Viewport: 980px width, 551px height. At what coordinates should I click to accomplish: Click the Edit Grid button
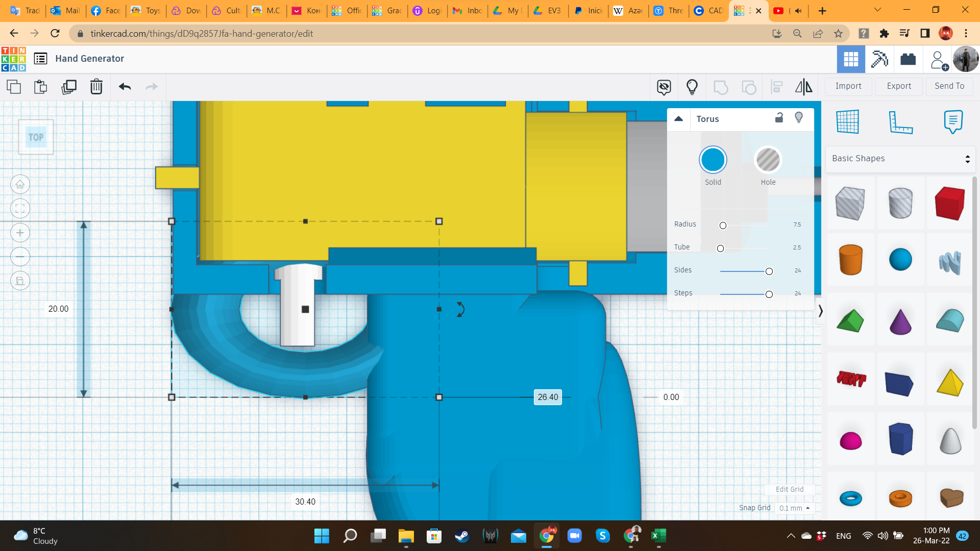click(x=789, y=489)
